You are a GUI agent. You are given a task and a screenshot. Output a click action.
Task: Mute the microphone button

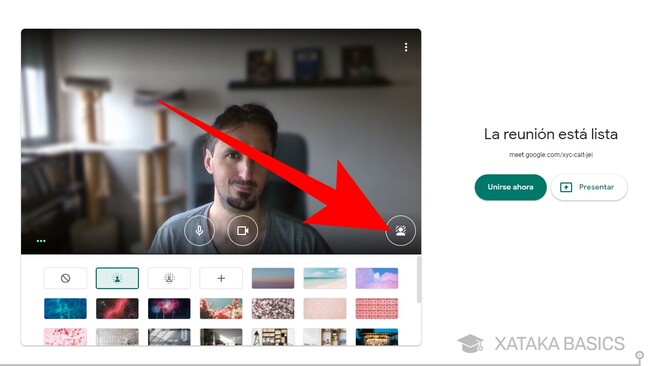199,230
